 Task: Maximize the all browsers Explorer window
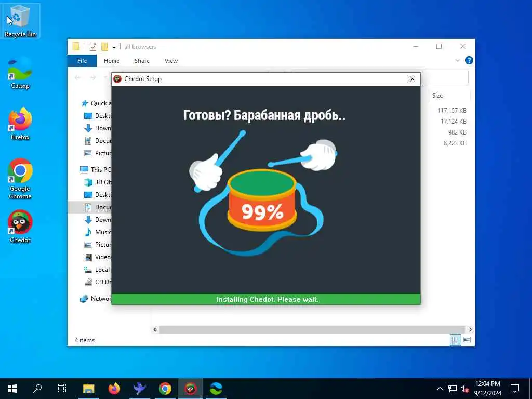[x=439, y=46]
